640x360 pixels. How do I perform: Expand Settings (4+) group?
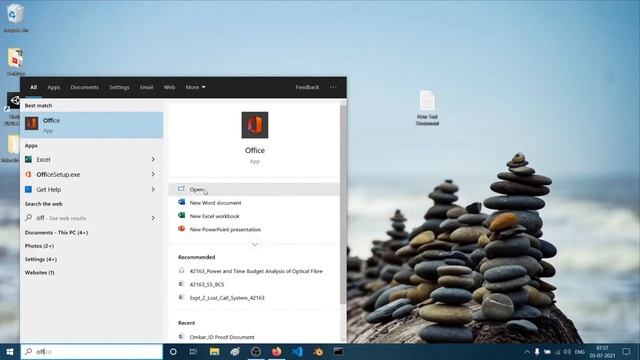41,259
